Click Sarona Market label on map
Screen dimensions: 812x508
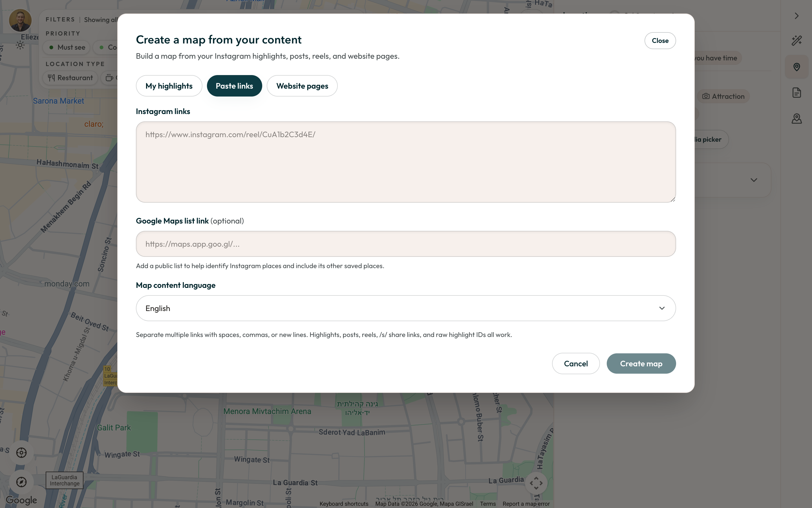58,101
